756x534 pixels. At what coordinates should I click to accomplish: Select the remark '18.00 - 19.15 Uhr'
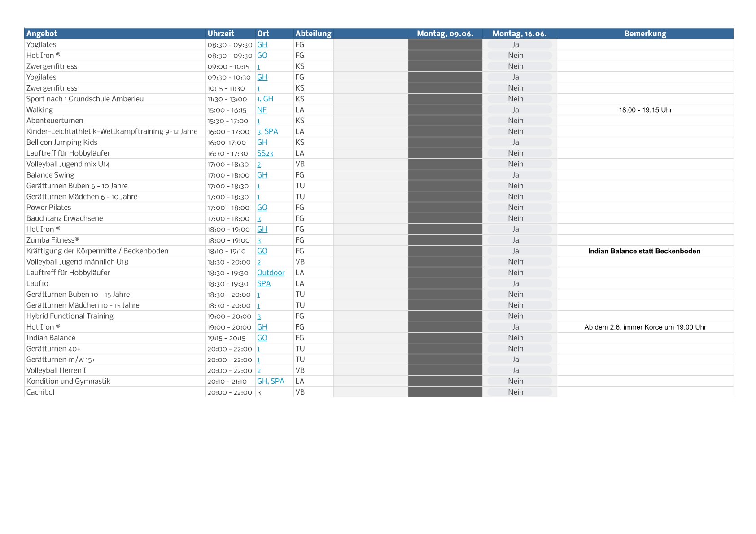click(x=645, y=110)
